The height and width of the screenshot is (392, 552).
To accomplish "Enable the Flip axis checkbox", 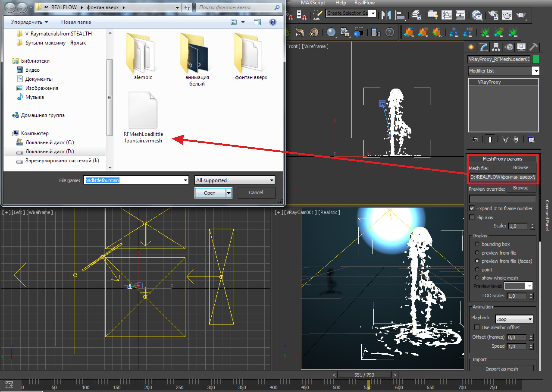I will (x=472, y=217).
